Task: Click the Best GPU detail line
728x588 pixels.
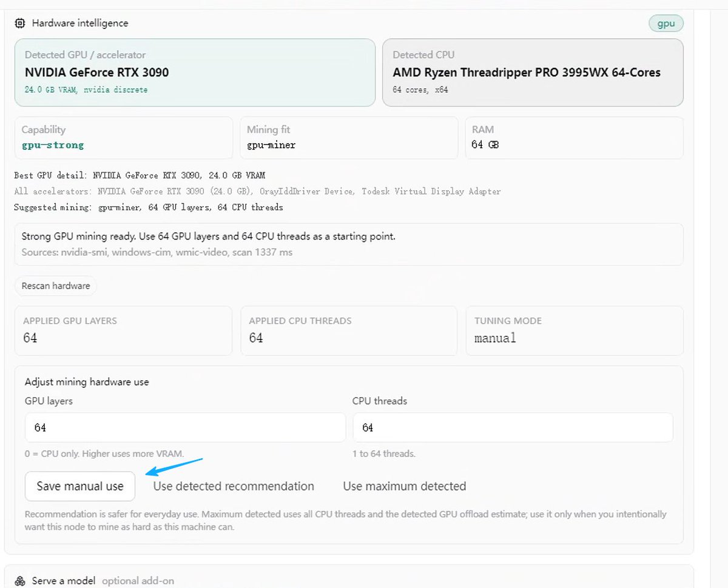Action: 140,175
